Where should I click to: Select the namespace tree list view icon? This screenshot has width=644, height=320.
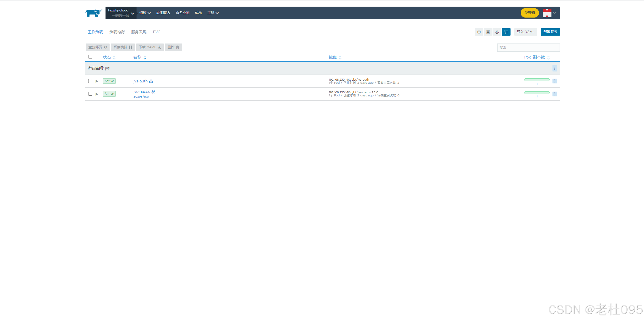pyautogui.click(x=506, y=32)
